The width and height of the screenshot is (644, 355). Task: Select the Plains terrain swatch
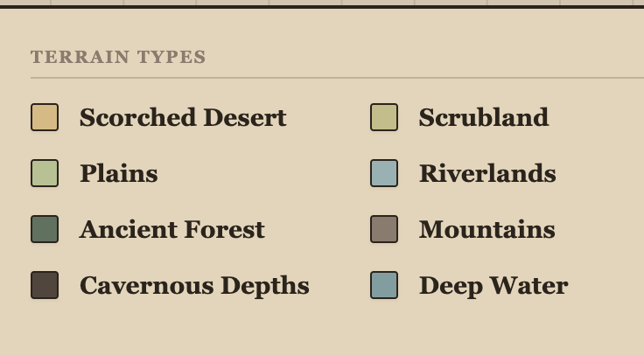[x=45, y=173]
